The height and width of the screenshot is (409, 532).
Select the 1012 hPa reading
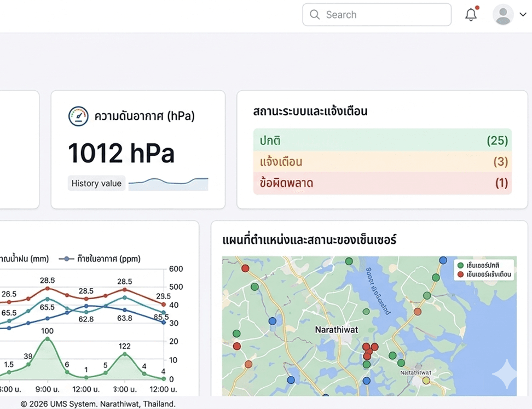coord(121,153)
